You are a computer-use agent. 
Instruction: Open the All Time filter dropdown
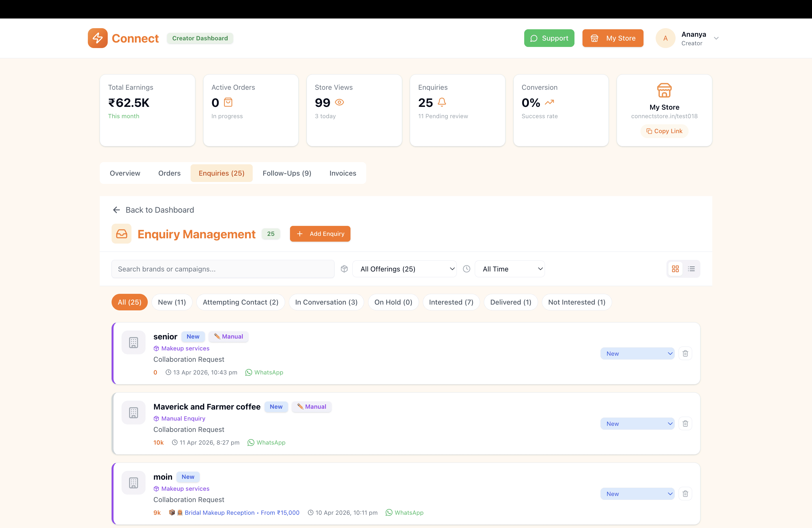[x=509, y=269]
